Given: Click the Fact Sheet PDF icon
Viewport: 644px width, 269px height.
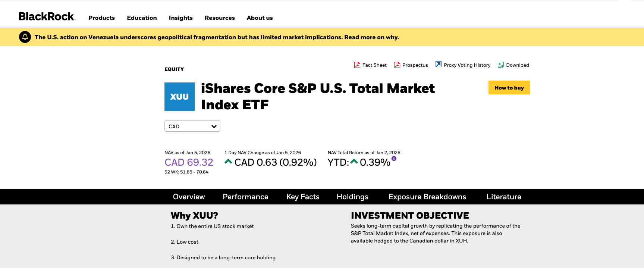Looking at the screenshot, I should pyautogui.click(x=357, y=65).
